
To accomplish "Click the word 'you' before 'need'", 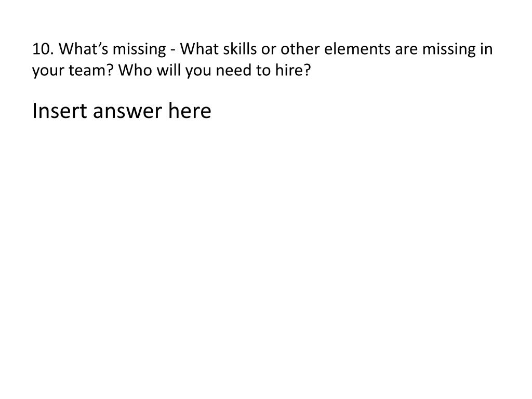I will coord(198,72).
